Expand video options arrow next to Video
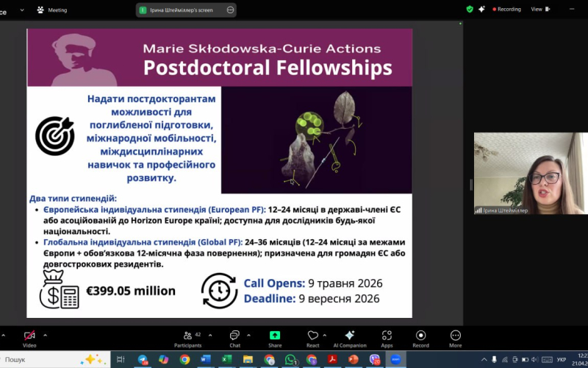Viewport: 588px width, 368px height. coord(46,335)
